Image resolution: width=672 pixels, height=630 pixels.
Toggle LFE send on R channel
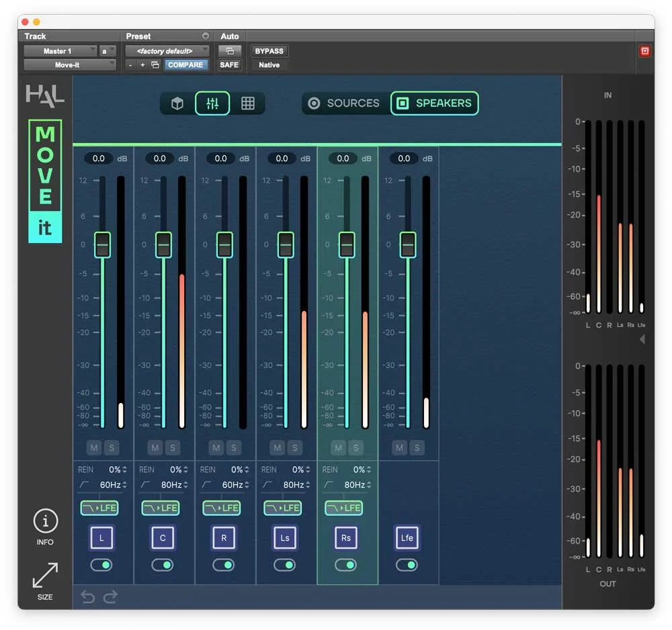tap(222, 508)
